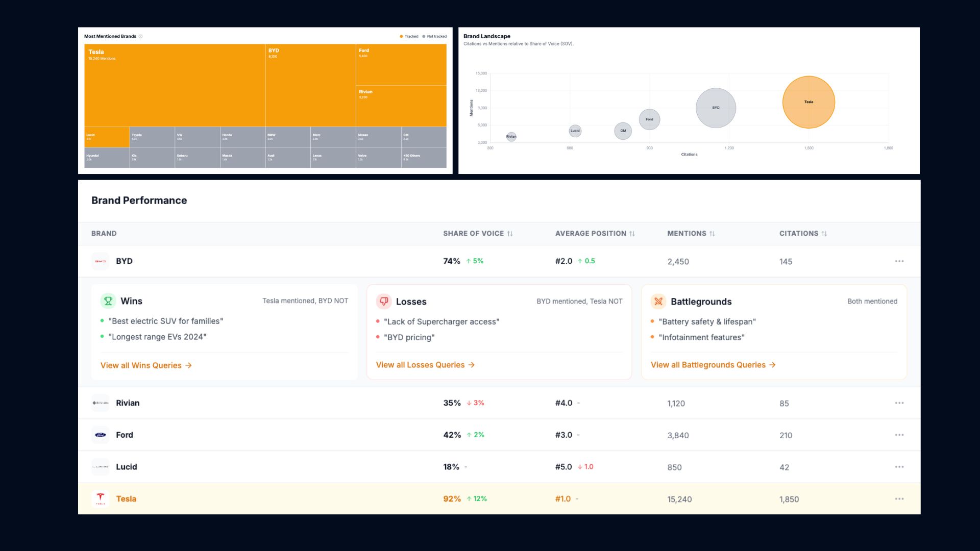Click the Battlegrounds crossed swords icon

coord(658,302)
